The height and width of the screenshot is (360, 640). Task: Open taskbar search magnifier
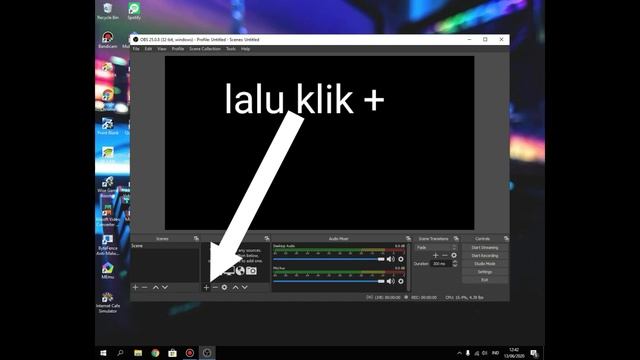pos(120,353)
